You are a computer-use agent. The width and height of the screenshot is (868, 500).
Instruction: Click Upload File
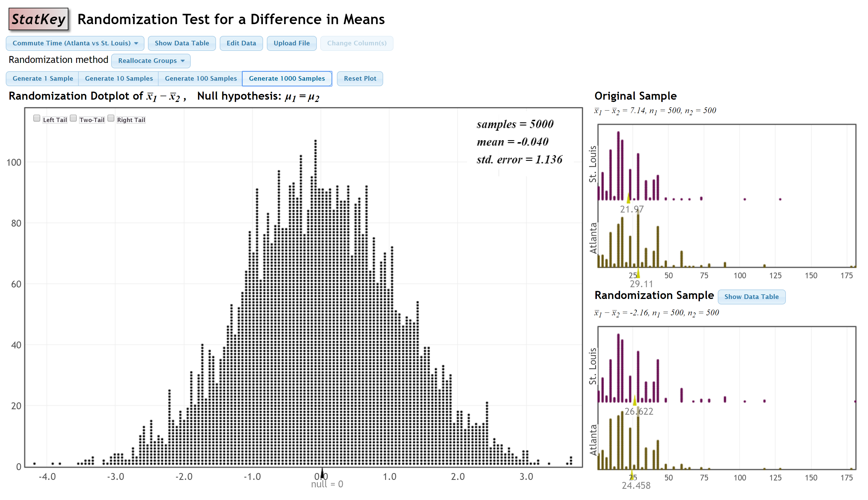click(291, 43)
